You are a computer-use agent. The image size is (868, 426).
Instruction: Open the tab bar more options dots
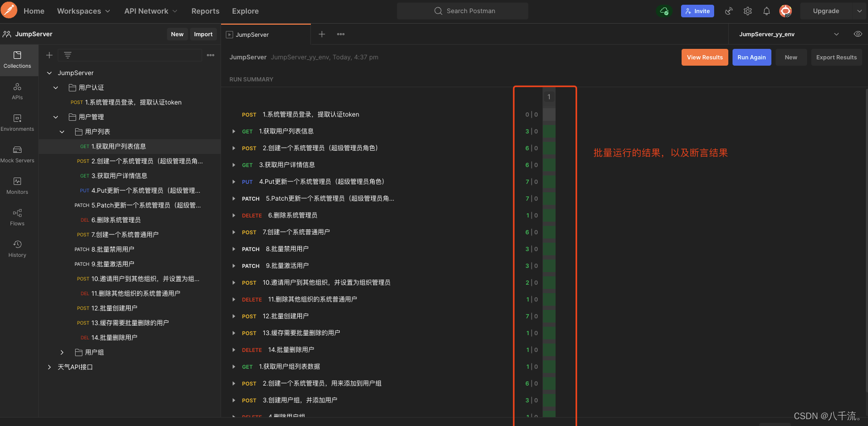point(341,34)
